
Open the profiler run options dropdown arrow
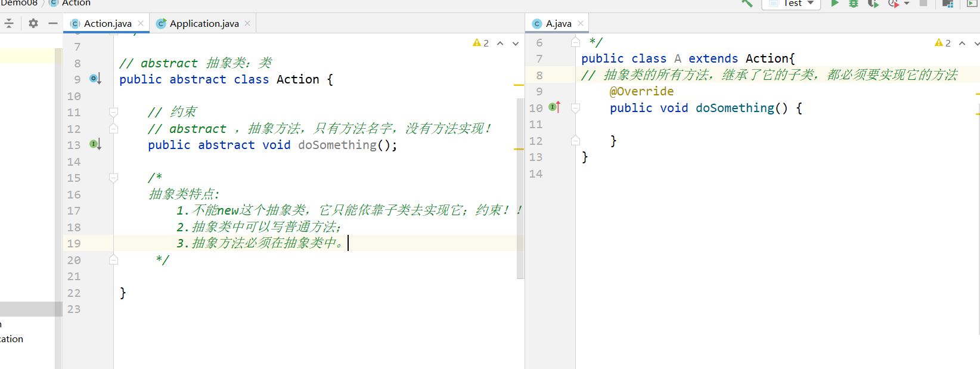click(x=907, y=4)
